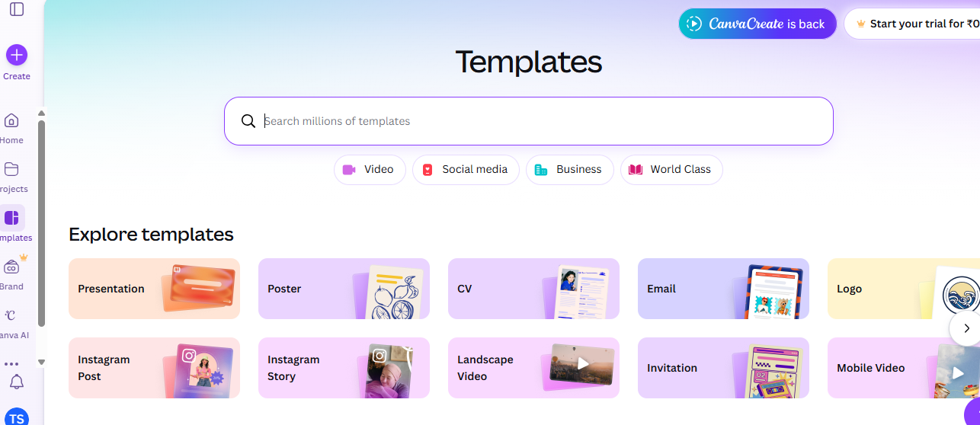Open the Brand sidebar icon
The image size is (980, 425).
point(11,267)
